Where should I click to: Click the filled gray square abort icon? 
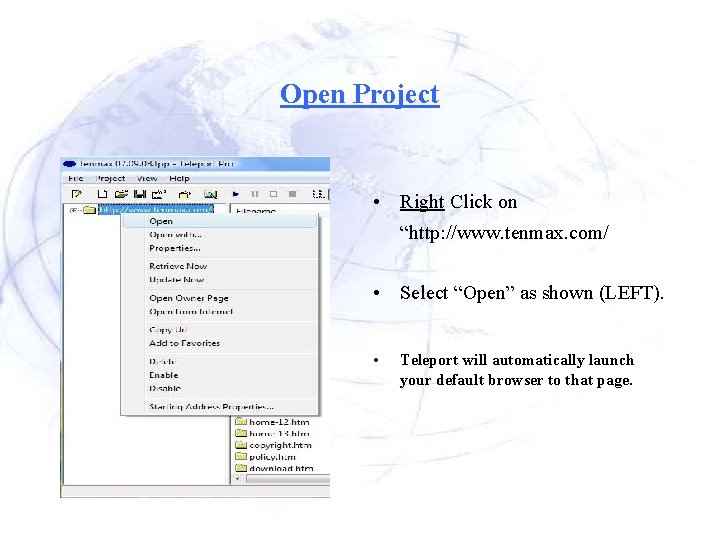pos(292,194)
